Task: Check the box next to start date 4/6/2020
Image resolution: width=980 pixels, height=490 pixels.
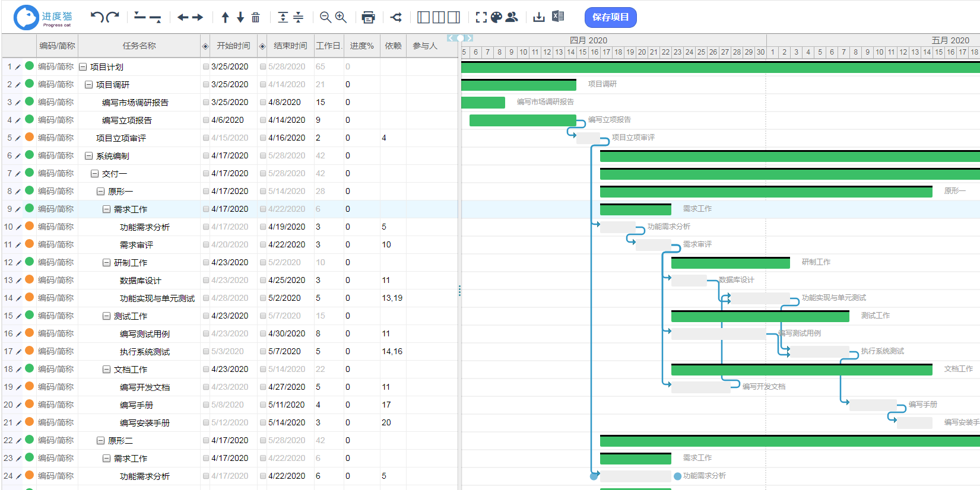Action: [x=206, y=120]
